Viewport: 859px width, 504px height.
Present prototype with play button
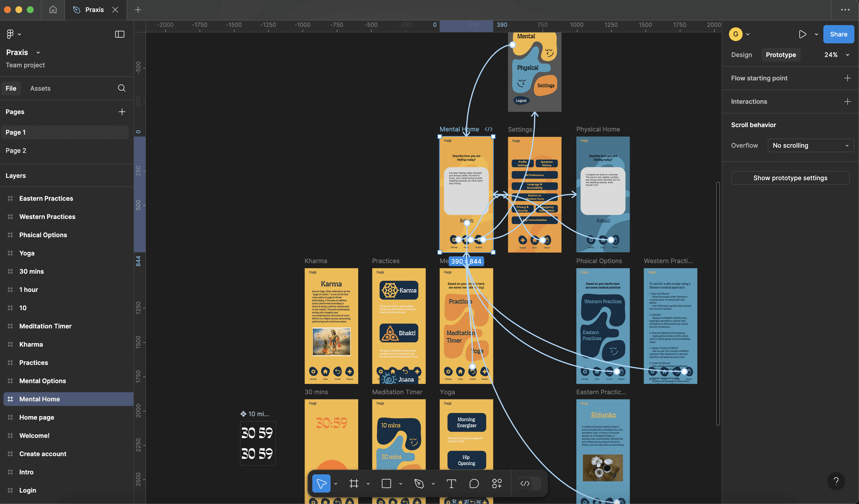click(802, 34)
